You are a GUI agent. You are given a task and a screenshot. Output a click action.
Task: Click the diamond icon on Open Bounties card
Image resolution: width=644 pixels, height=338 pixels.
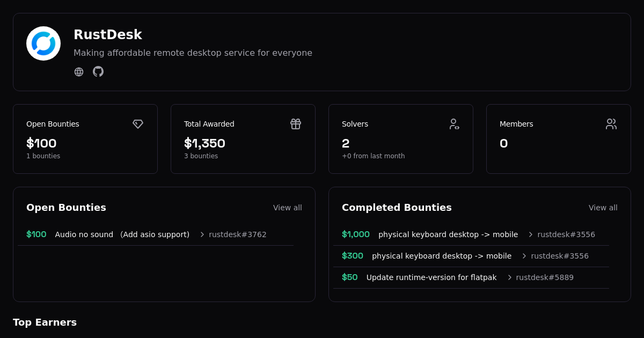point(138,124)
